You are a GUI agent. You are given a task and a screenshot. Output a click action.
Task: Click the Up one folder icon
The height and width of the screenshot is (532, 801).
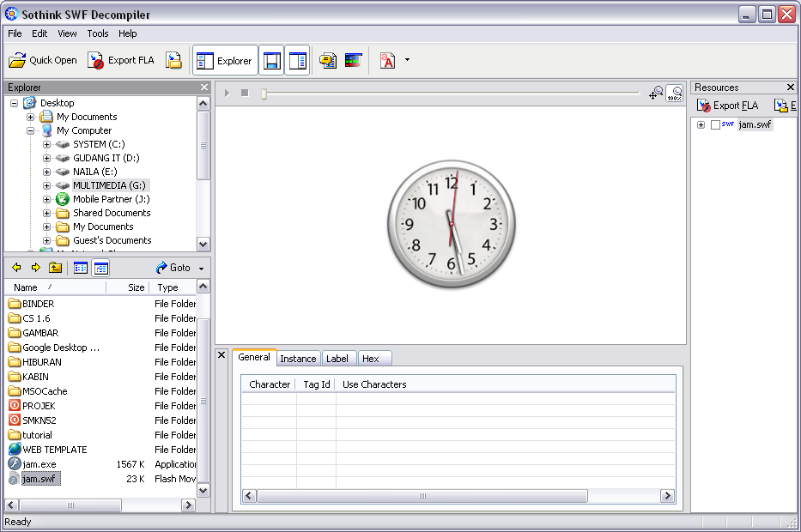(55, 268)
